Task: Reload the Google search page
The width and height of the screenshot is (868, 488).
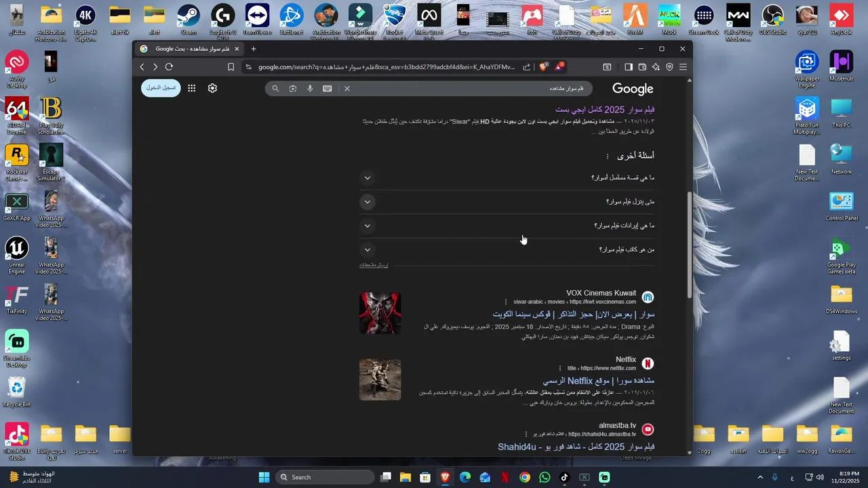Action: point(169,67)
